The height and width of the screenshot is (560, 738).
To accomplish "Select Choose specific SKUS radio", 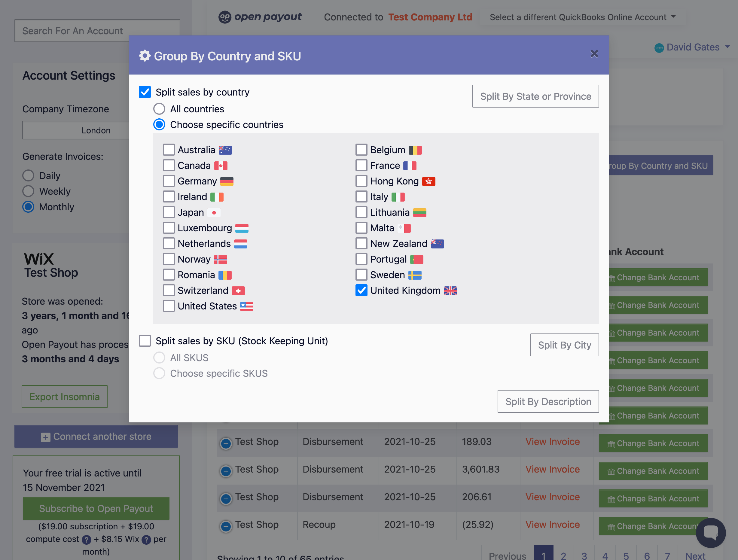I will click(159, 373).
